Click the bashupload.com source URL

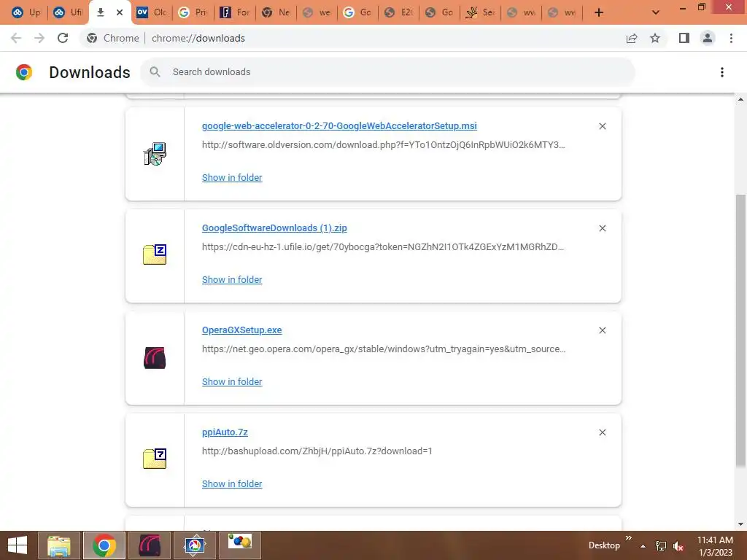tap(317, 451)
